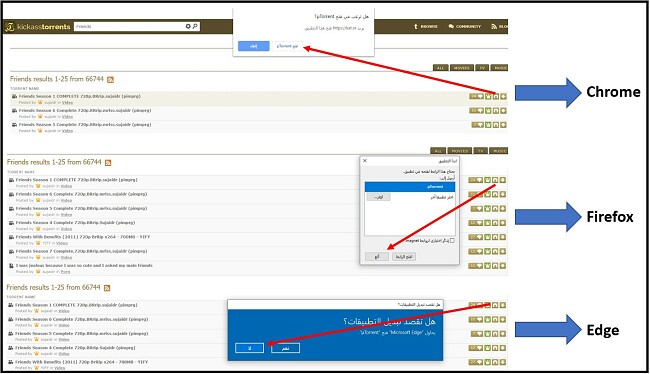Click RSS icon beside results heading, Firefox panel
This screenshot has width=650, height=374.
pyautogui.click(x=108, y=163)
